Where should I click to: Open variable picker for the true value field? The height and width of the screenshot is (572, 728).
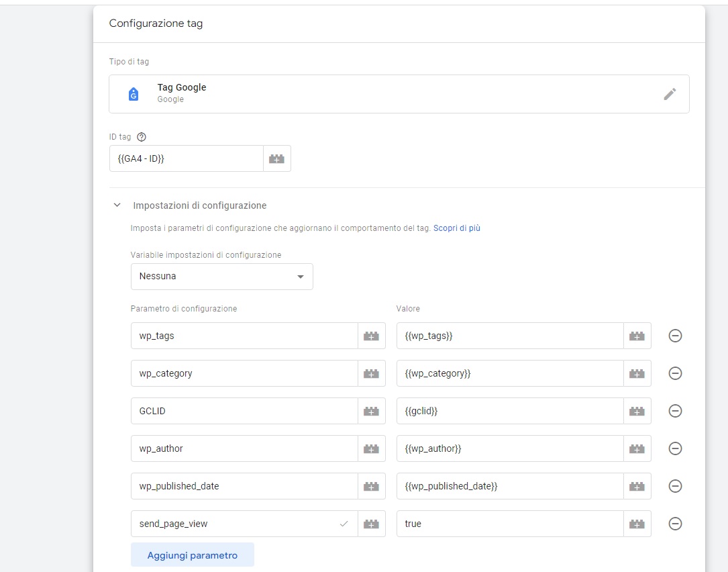point(637,524)
